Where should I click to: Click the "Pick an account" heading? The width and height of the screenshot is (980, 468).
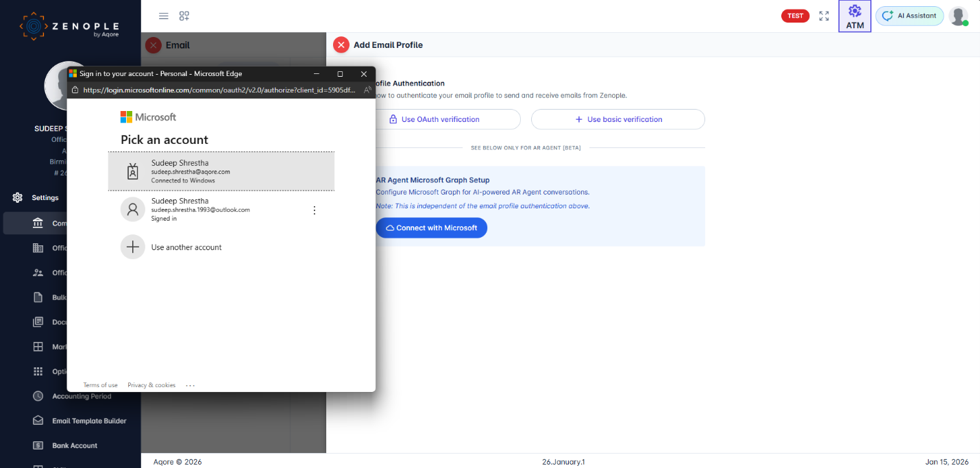click(164, 140)
